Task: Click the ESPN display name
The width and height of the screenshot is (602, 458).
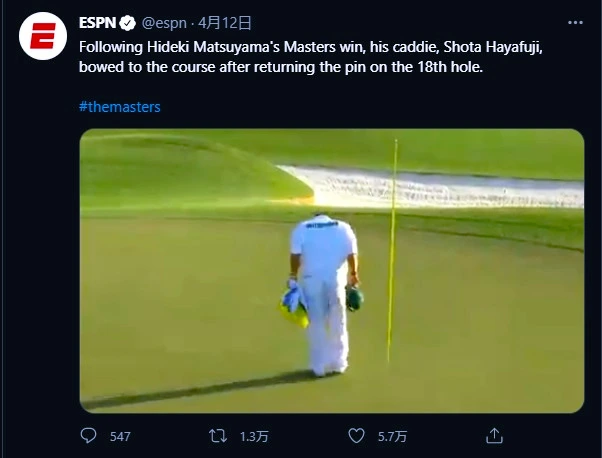Action: 98,22
